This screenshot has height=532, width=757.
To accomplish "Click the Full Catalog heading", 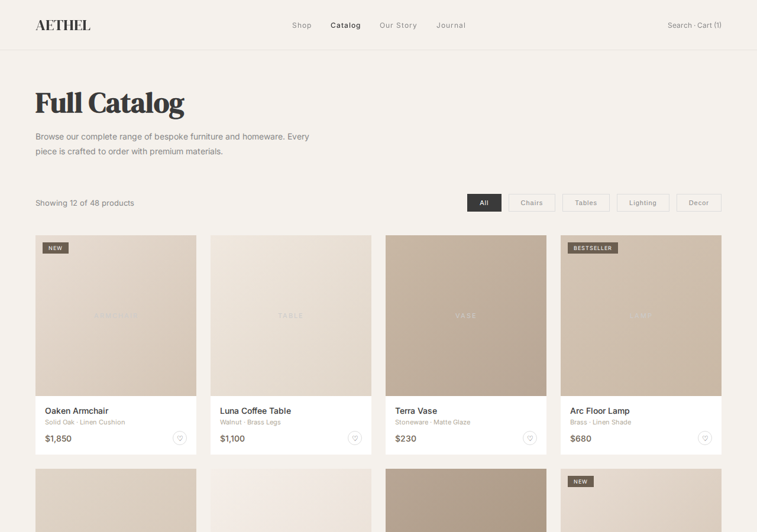I will pyautogui.click(x=109, y=103).
